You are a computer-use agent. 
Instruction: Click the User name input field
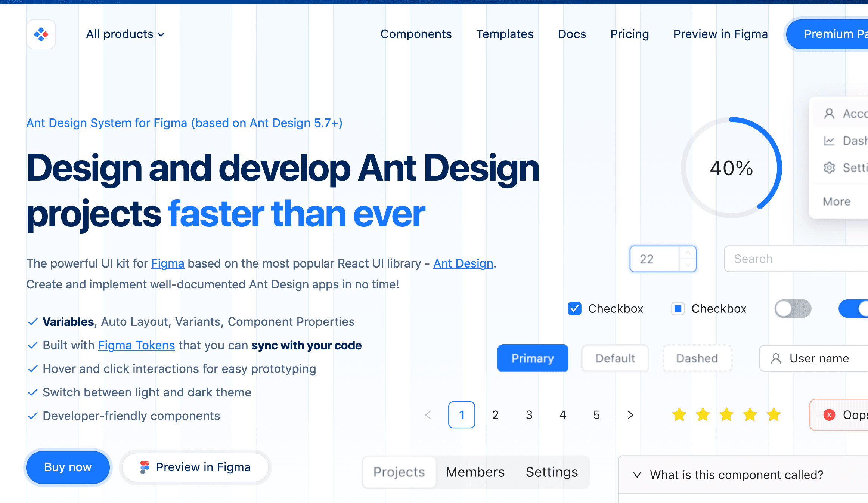pyautogui.click(x=814, y=358)
